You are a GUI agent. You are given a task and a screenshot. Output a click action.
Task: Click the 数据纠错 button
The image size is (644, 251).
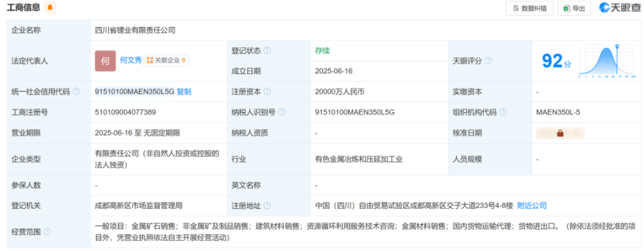pos(529,8)
